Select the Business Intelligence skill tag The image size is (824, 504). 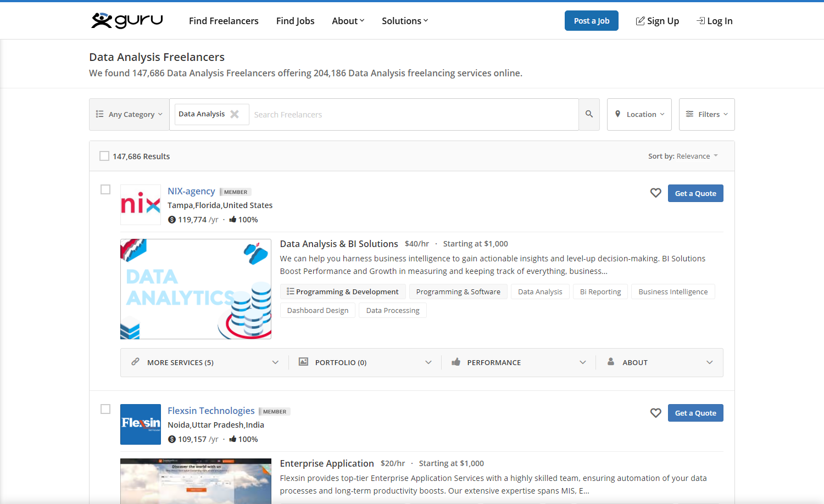[673, 292]
